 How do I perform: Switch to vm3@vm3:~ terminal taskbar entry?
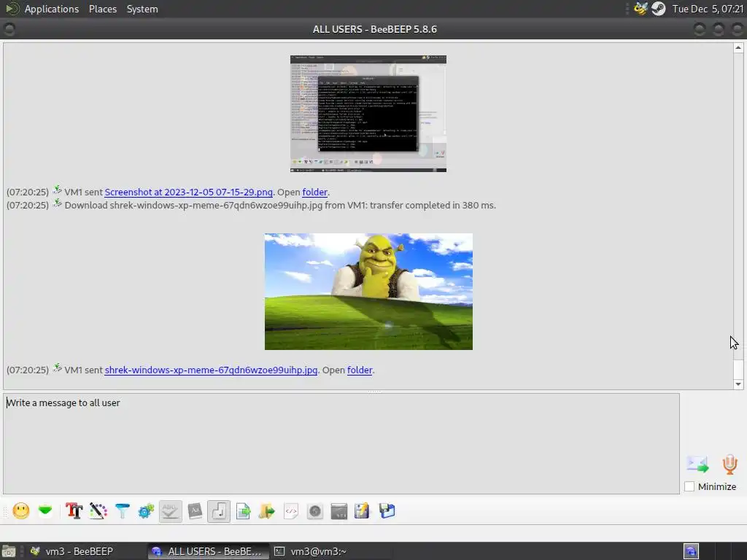(x=332, y=551)
